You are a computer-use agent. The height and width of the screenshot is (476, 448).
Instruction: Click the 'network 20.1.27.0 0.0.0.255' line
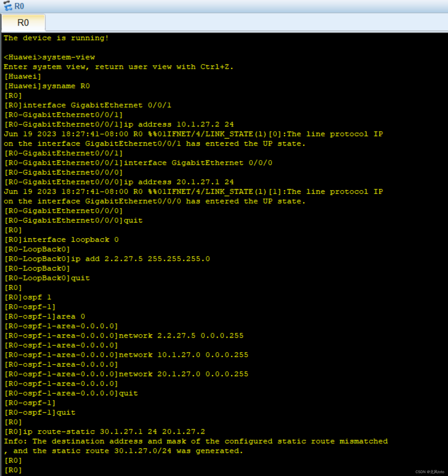click(126, 374)
